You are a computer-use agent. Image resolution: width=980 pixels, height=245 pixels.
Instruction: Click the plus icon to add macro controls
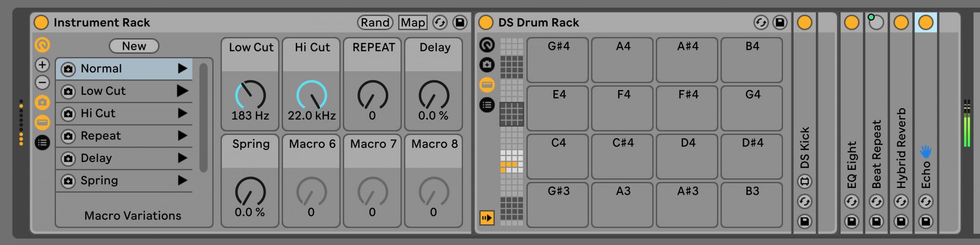click(x=42, y=65)
